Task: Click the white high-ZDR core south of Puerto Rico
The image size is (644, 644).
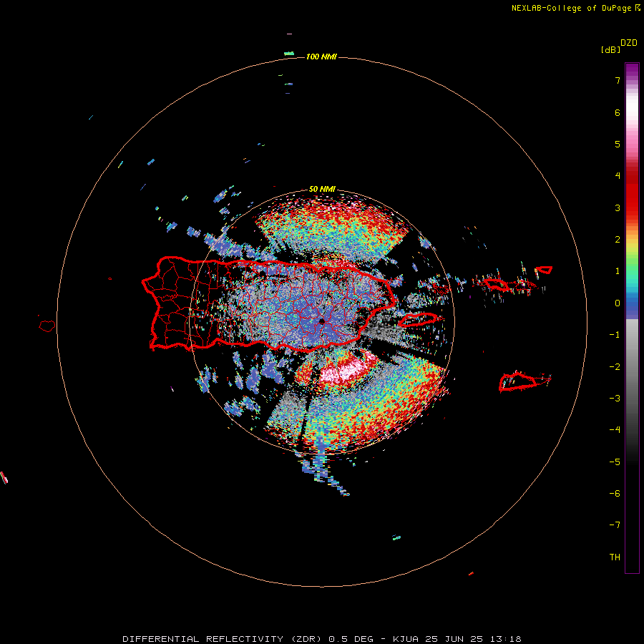Action: coord(344,370)
